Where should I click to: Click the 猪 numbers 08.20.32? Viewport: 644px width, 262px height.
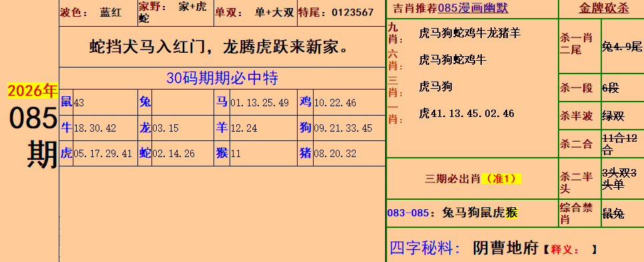(x=335, y=154)
